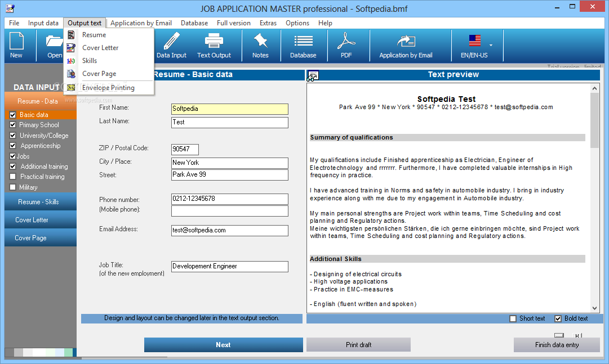The image size is (609, 364).
Task: Open the Help menu
Action: tap(325, 23)
